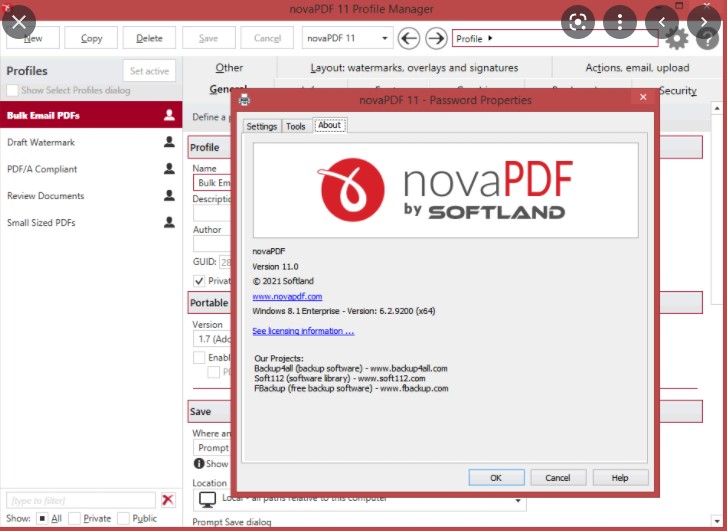Click the forward arrow navigation button

point(436,38)
